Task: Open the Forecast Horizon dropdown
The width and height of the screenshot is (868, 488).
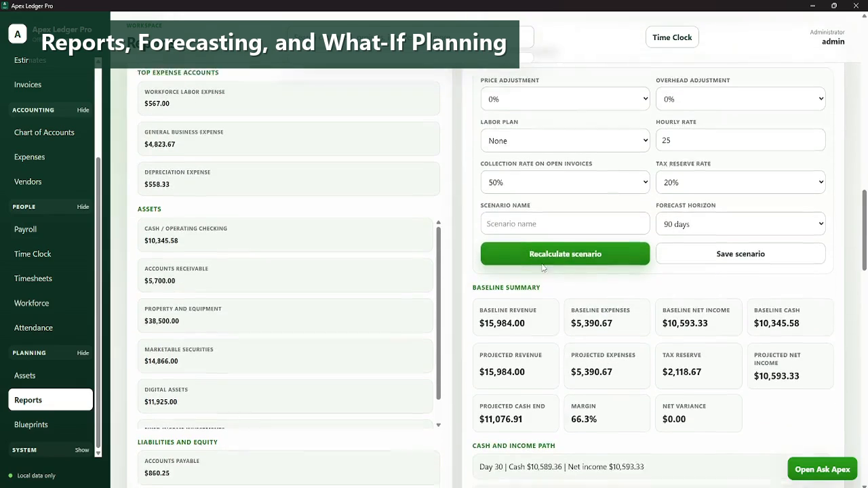Action: pos(741,224)
